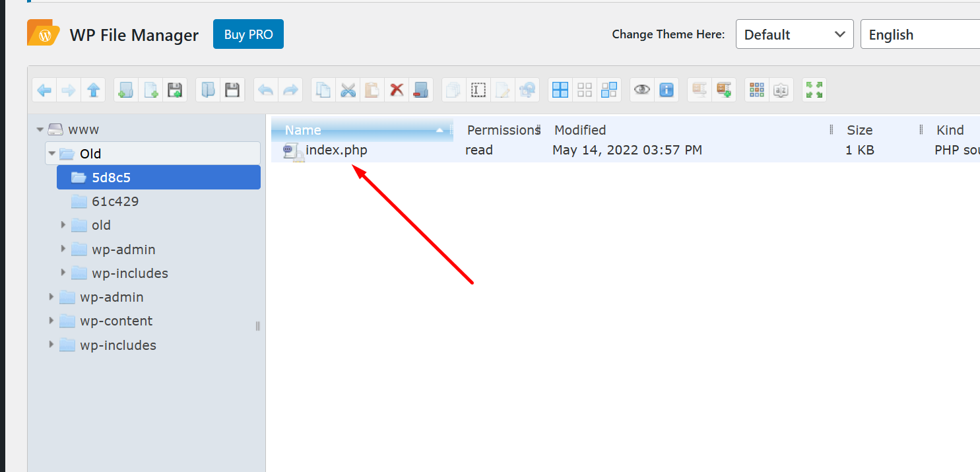Click the Select All icon
Screen dimensions: 980x472
pyautogui.click(x=560, y=90)
